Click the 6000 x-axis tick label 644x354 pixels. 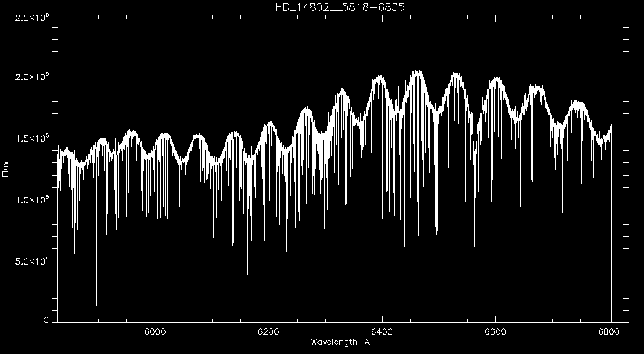(155, 331)
